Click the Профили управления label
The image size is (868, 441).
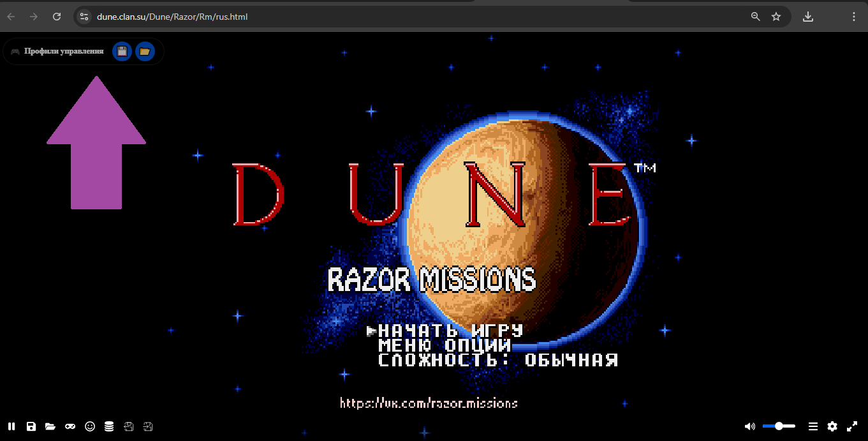(x=64, y=51)
